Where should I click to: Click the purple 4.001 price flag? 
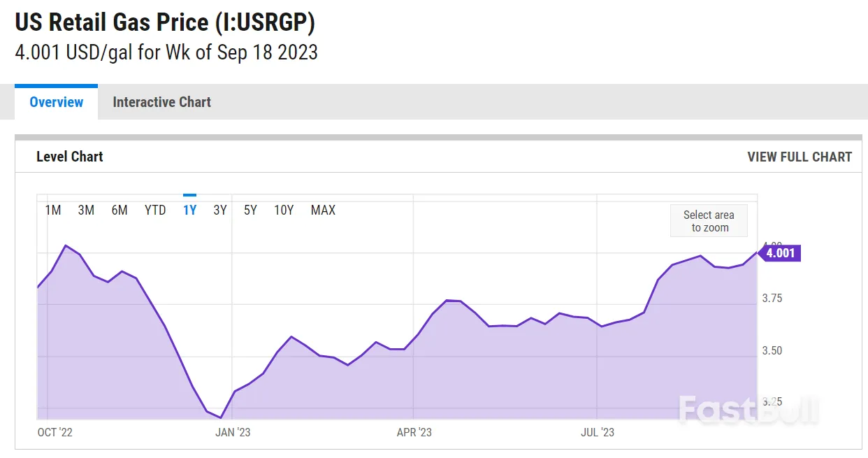[x=780, y=253]
